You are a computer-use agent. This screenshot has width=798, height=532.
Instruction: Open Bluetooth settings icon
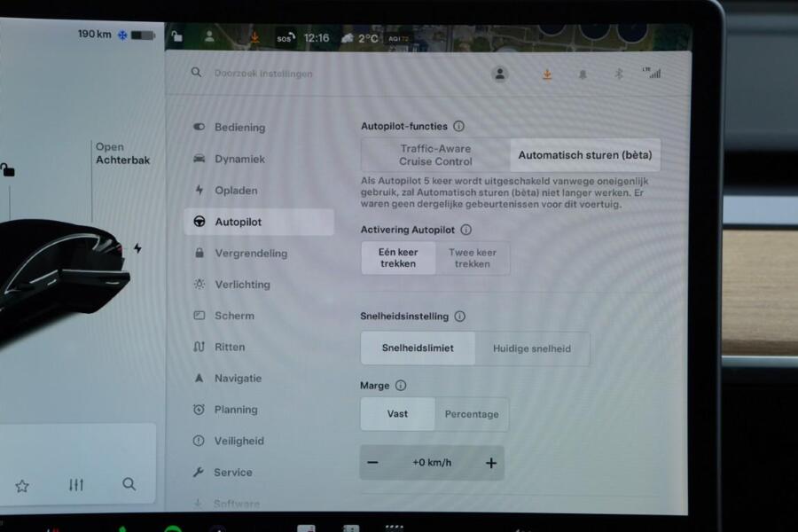click(x=618, y=74)
